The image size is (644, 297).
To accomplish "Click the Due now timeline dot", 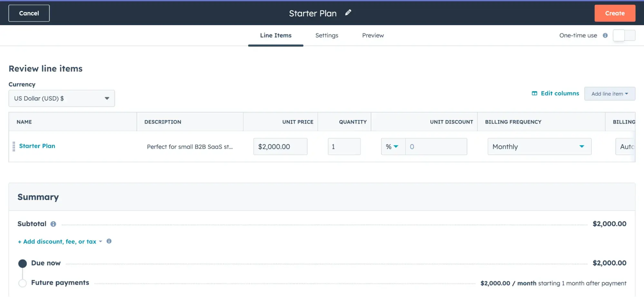I will tap(23, 263).
